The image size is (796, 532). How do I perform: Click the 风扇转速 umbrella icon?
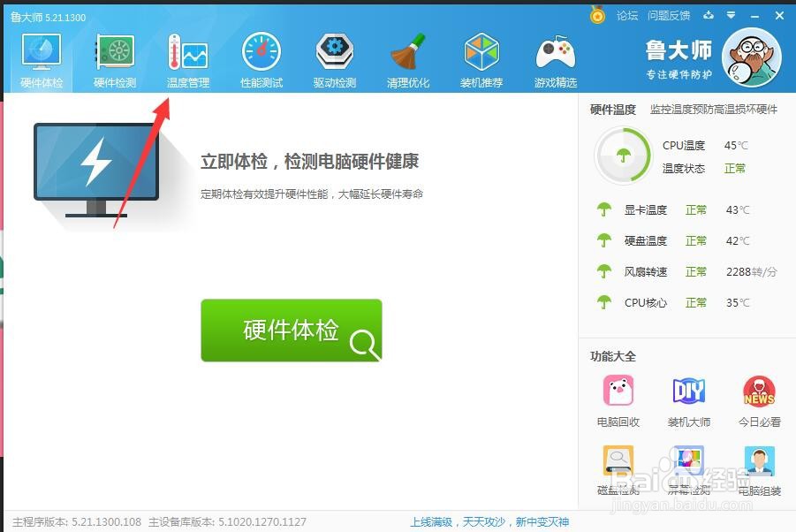point(603,271)
